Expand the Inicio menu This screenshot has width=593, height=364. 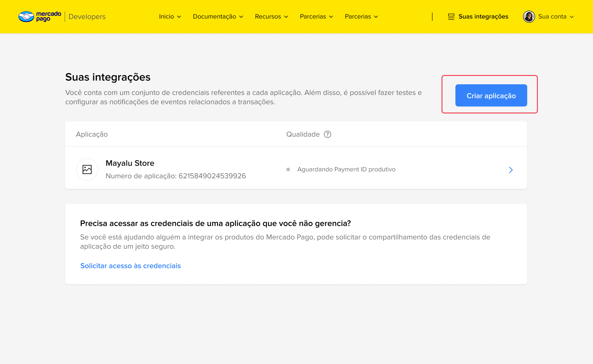click(170, 17)
